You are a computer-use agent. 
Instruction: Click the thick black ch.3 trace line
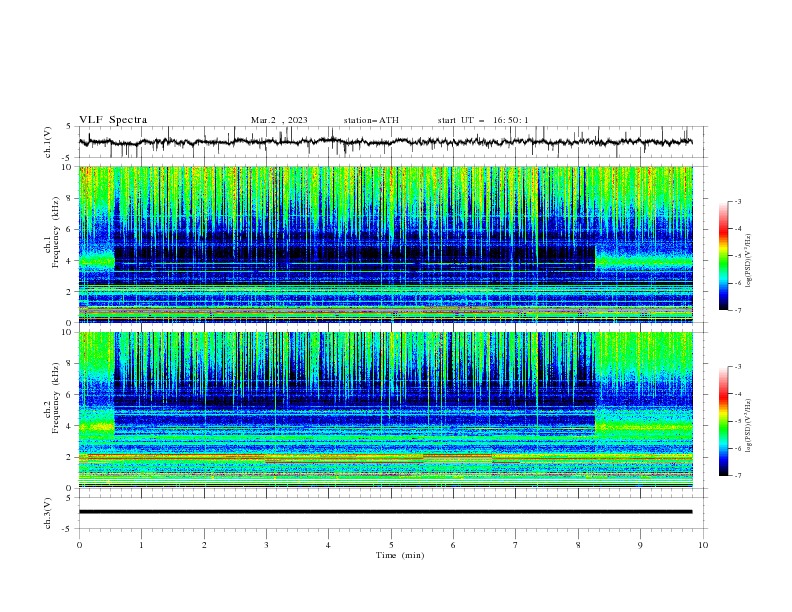coord(385,512)
